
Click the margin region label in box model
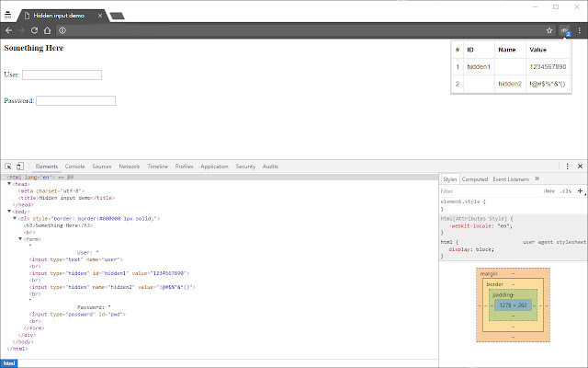[489, 274]
